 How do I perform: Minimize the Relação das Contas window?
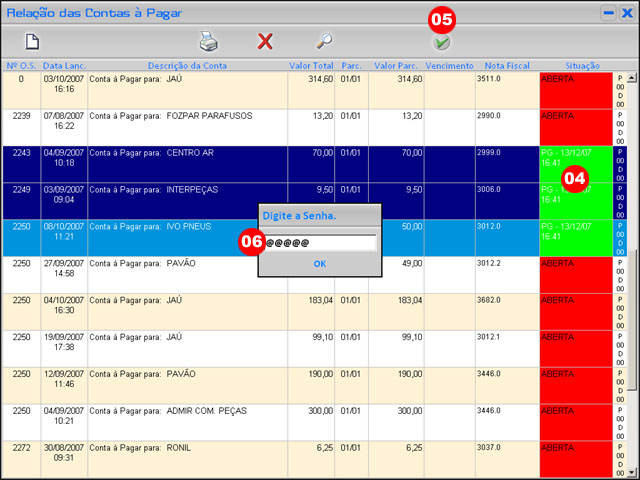[607, 12]
